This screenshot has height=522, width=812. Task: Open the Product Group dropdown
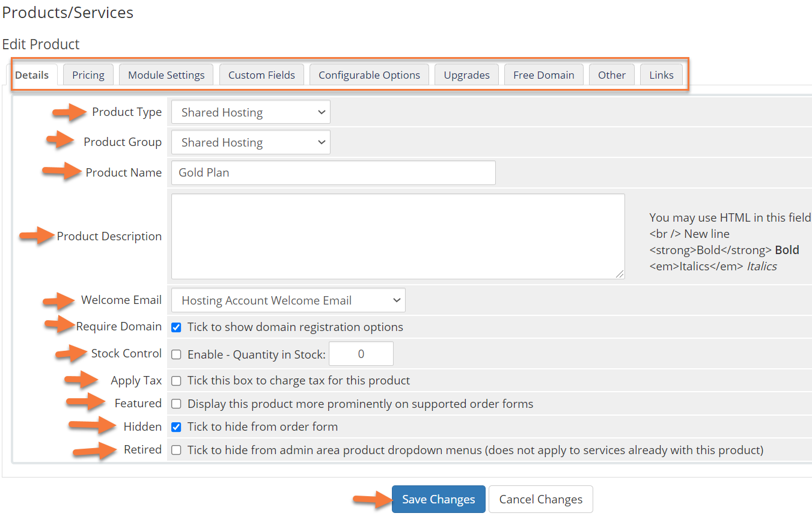click(251, 142)
